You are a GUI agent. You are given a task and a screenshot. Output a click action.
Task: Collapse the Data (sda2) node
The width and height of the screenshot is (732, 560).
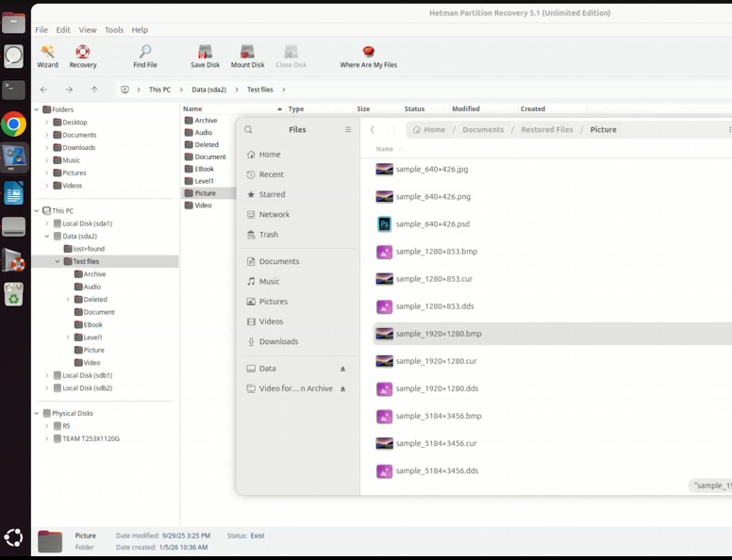46,236
